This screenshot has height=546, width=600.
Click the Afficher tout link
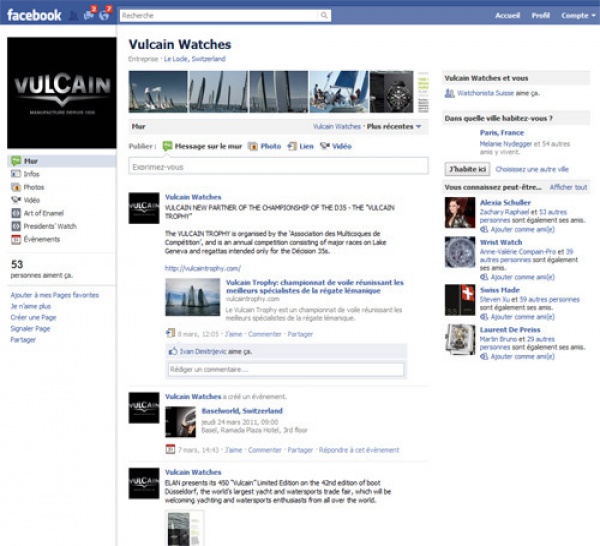click(568, 187)
